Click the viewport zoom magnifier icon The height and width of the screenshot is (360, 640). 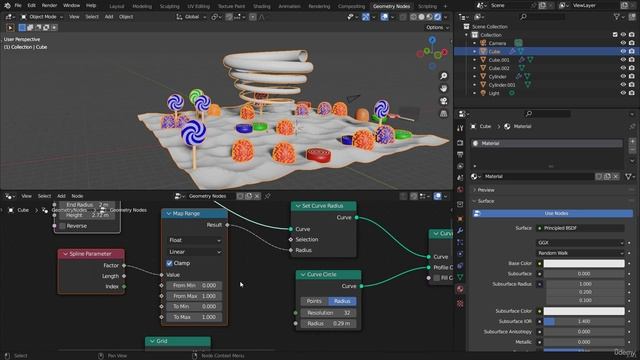[443, 76]
